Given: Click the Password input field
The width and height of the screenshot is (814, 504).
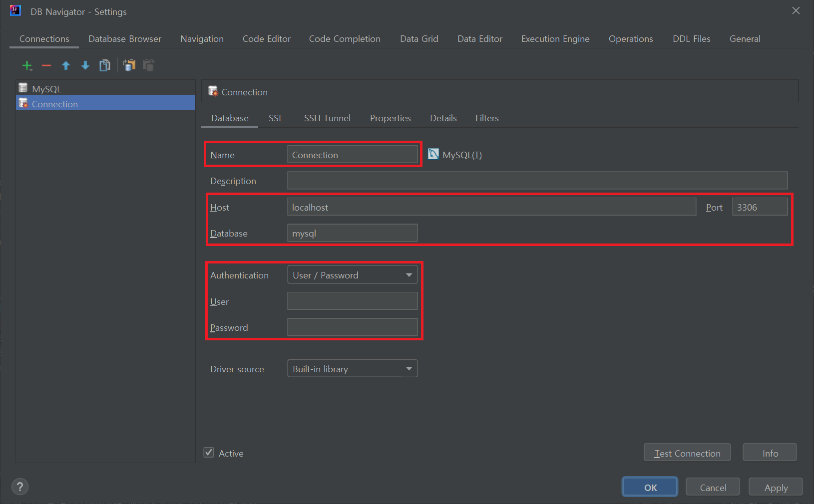Looking at the screenshot, I should [353, 327].
